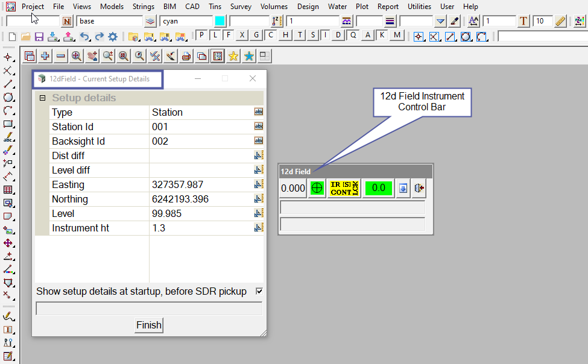This screenshot has height=364, width=588.
Task: Click the settings gear icon in toolbar
Action: [113, 36]
